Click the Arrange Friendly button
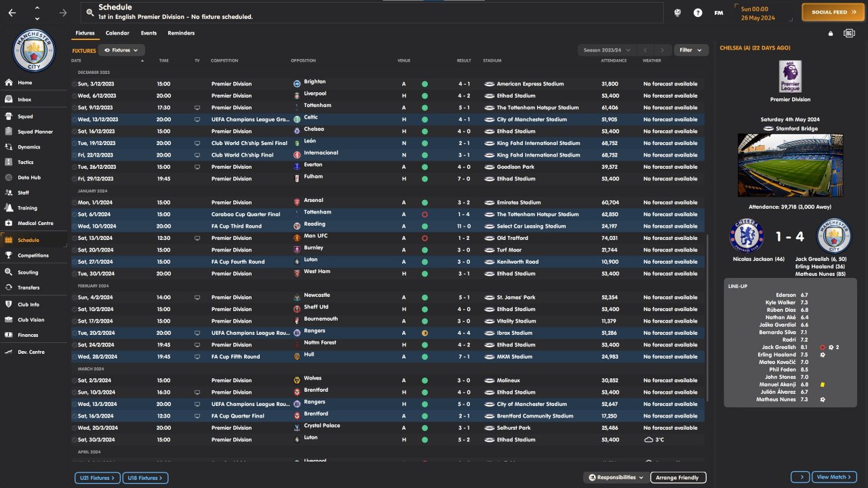Screen dimensions: 868x488 pos(678,478)
